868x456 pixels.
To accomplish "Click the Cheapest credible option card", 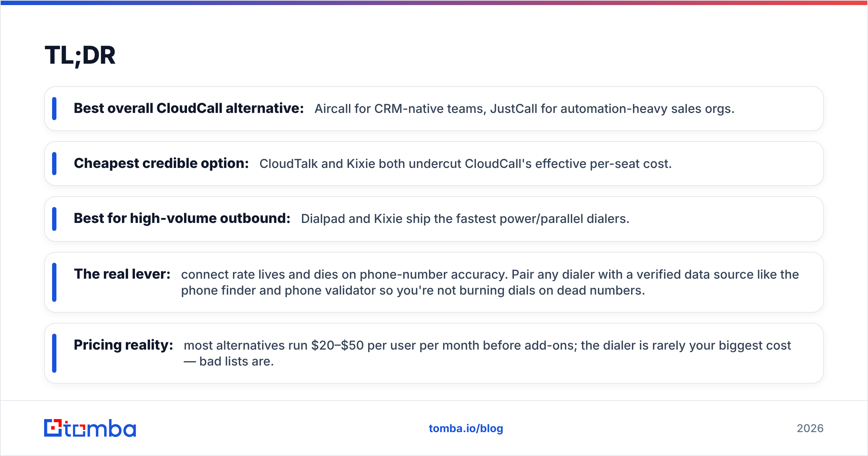I will pos(434,164).
